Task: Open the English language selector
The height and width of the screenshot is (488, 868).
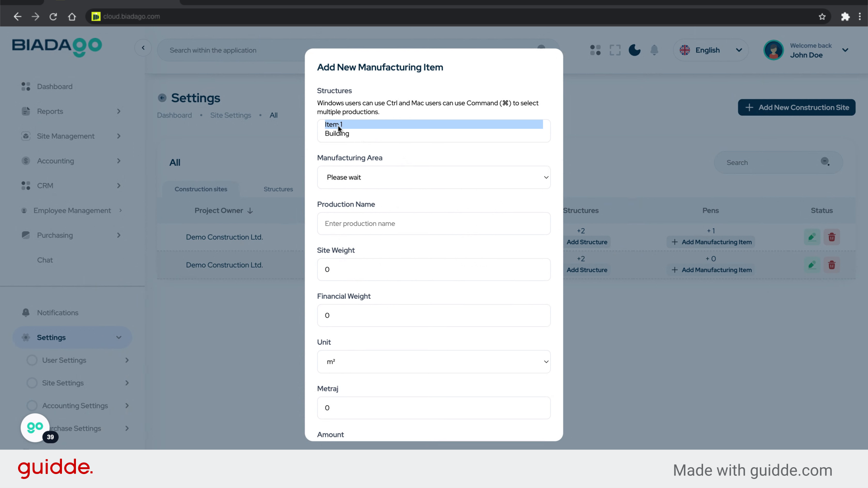Action: click(x=711, y=50)
